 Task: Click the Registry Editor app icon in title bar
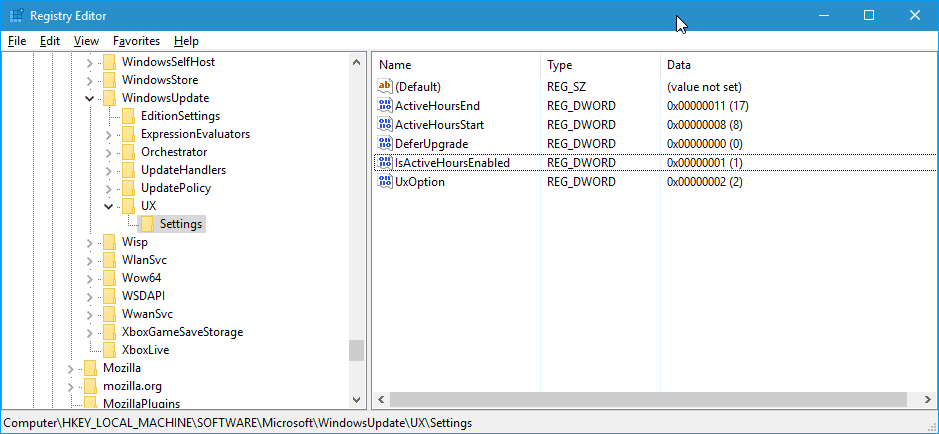pos(16,16)
